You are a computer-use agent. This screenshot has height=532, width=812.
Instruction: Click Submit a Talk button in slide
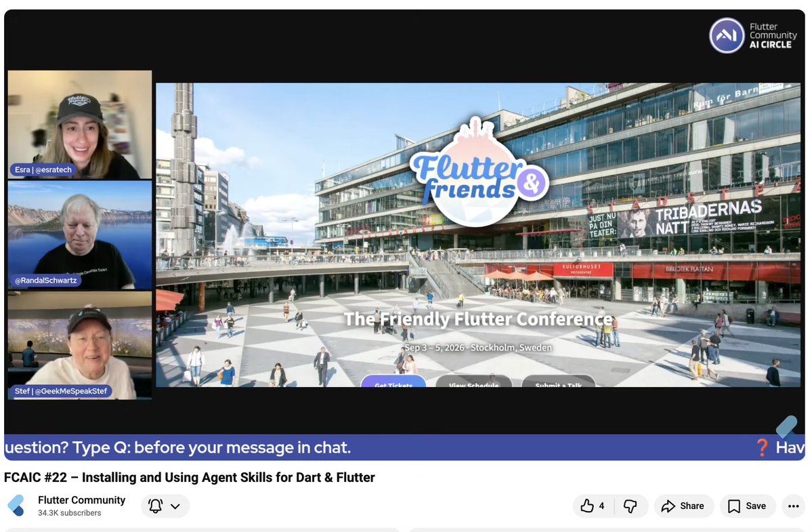[558, 382]
